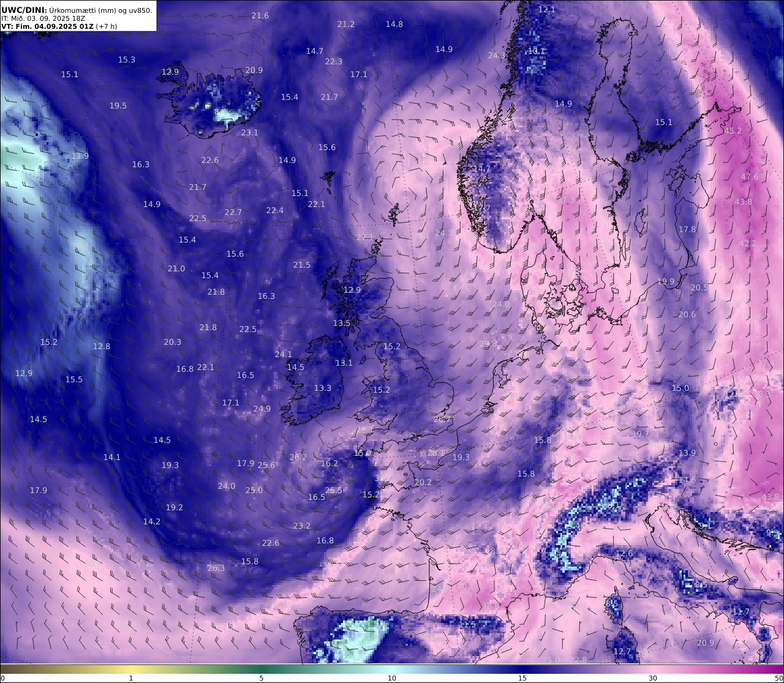Viewport: 784px width, 683px height.
Task: Click the map value 19.9
Action: tap(666, 281)
